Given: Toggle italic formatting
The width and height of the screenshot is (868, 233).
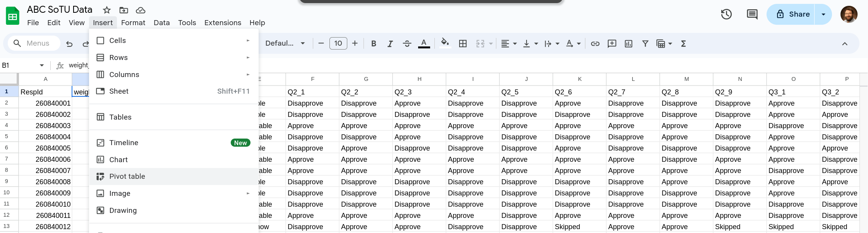Looking at the screenshot, I should tap(390, 44).
